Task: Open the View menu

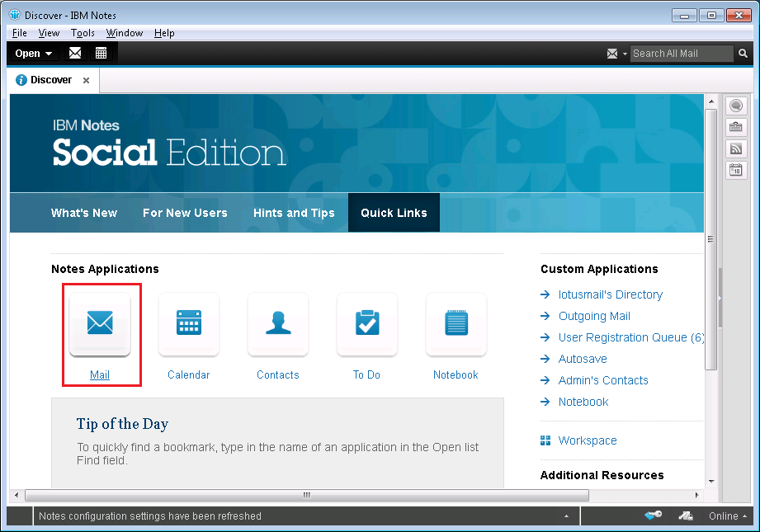Action: pos(49,33)
